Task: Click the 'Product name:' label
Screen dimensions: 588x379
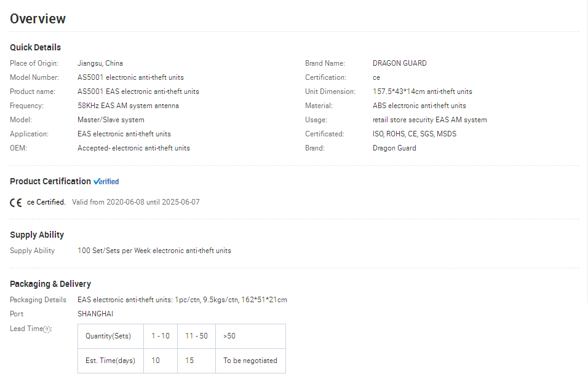Action: pos(33,92)
